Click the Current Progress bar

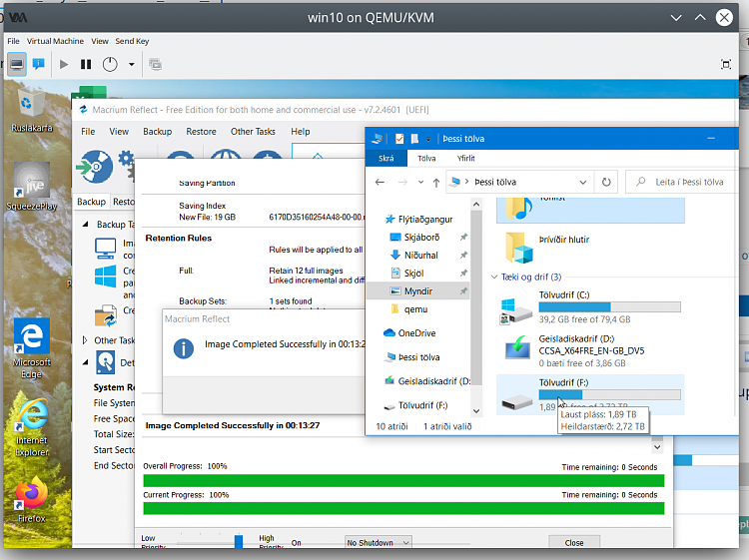(x=403, y=508)
